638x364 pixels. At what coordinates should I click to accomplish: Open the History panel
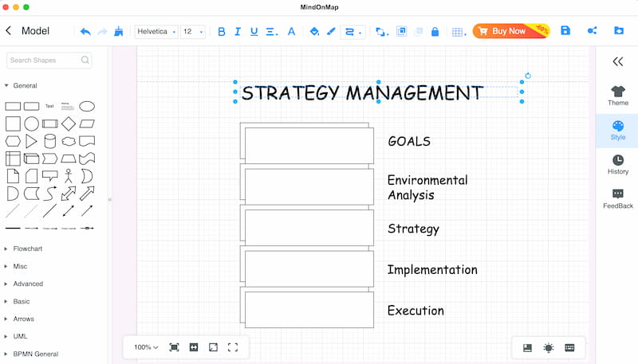(x=617, y=165)
